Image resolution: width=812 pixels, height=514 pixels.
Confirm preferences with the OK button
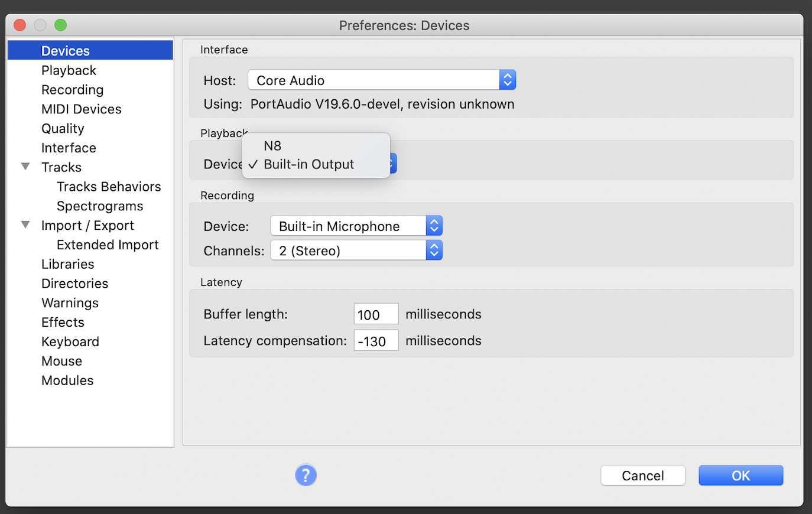[741, 476]
